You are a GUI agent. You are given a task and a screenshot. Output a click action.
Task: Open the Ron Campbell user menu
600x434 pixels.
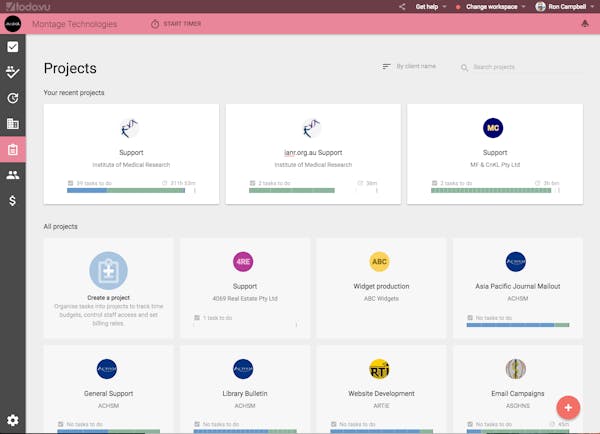[565, 7]
